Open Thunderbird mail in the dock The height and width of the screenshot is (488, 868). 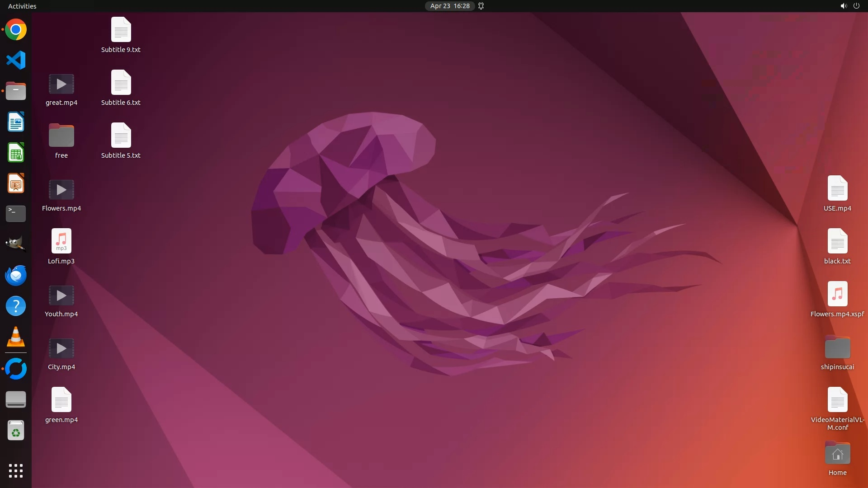coord(16,275)
